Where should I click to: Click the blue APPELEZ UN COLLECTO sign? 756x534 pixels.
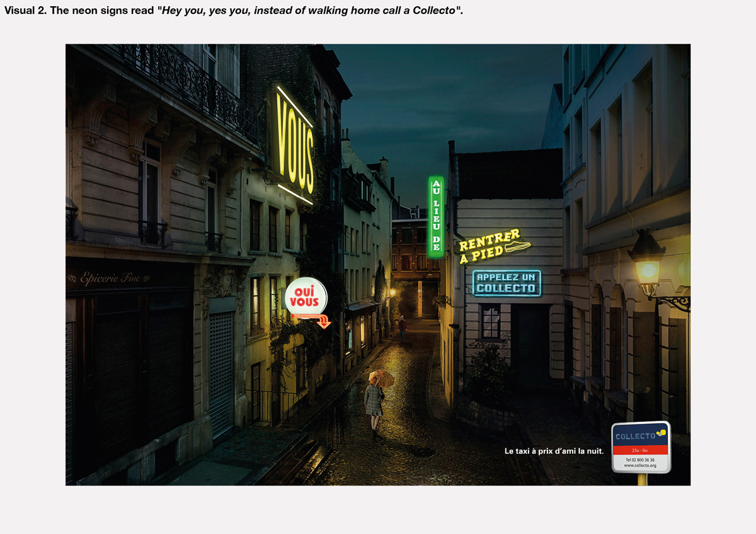[x=507, y=283]
